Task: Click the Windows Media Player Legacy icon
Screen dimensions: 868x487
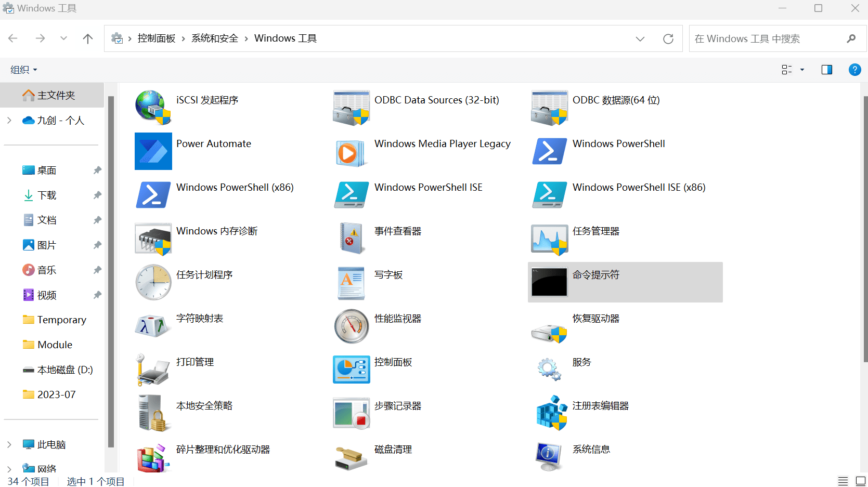Action: click(x=351, y=152)
